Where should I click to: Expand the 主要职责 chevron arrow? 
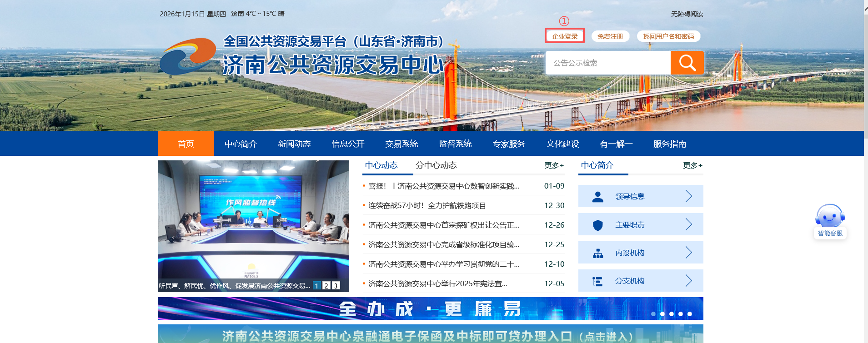tap(688, 224)
